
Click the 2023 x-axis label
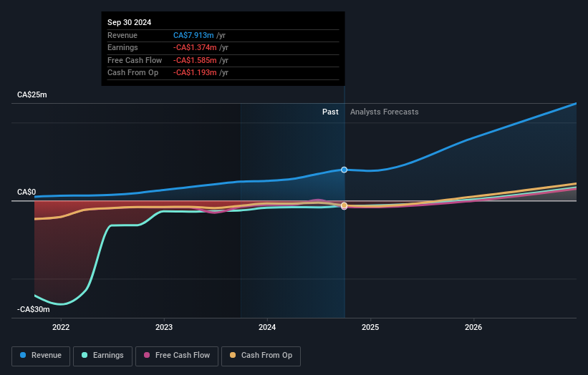[x=164, y=327]
